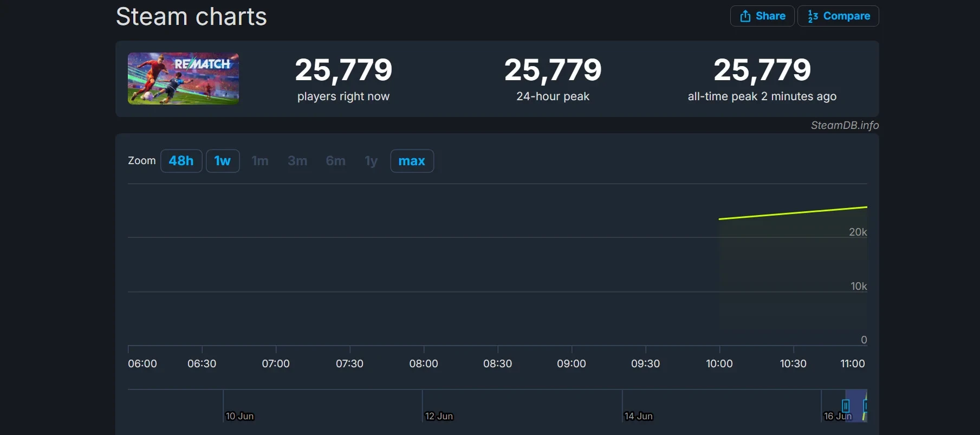Viewport: 980px width, 435px height.
Task: Click the 14 Jun navigator marker
Action: [638, 416]
